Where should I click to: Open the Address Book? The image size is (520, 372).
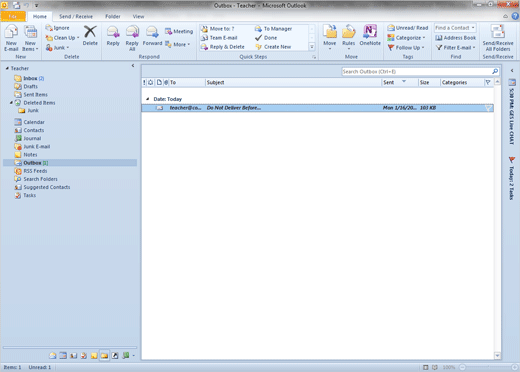click(456, 38)
